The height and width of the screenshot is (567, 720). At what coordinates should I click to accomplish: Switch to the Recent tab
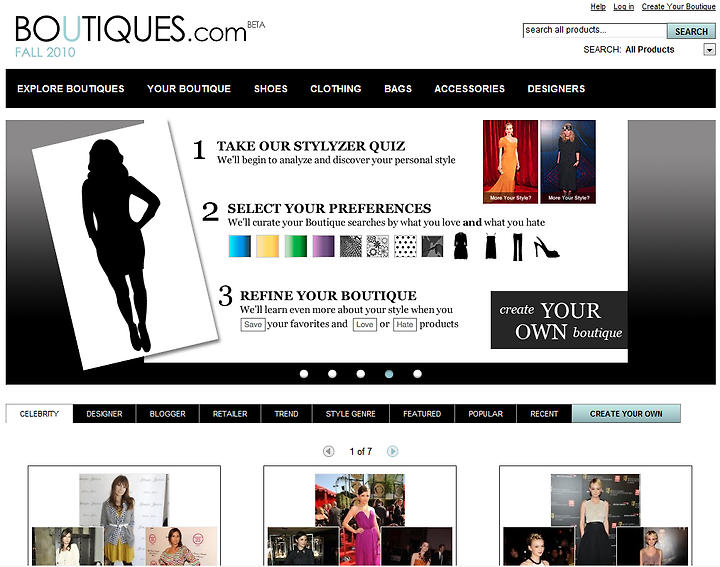[544, 414]
